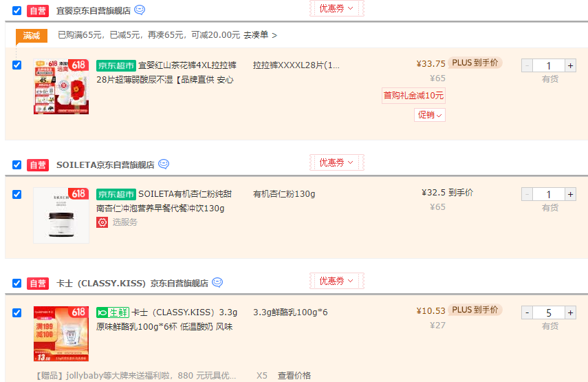Expand 优惠券 dropdown for 卡士 store
Image resolution: width=588 pixels, height=382 pixels.
pos(337,281)
